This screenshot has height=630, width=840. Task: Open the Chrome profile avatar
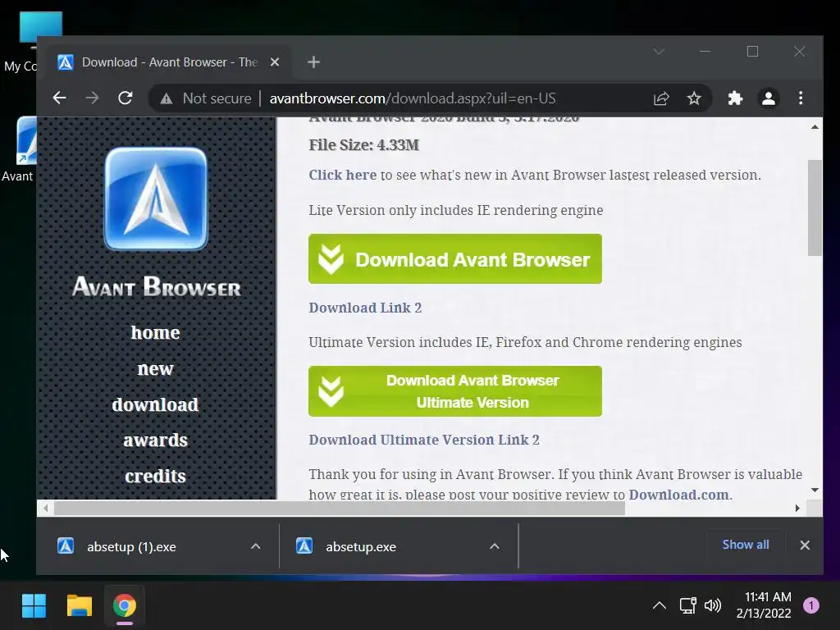[x=768, y=98]
